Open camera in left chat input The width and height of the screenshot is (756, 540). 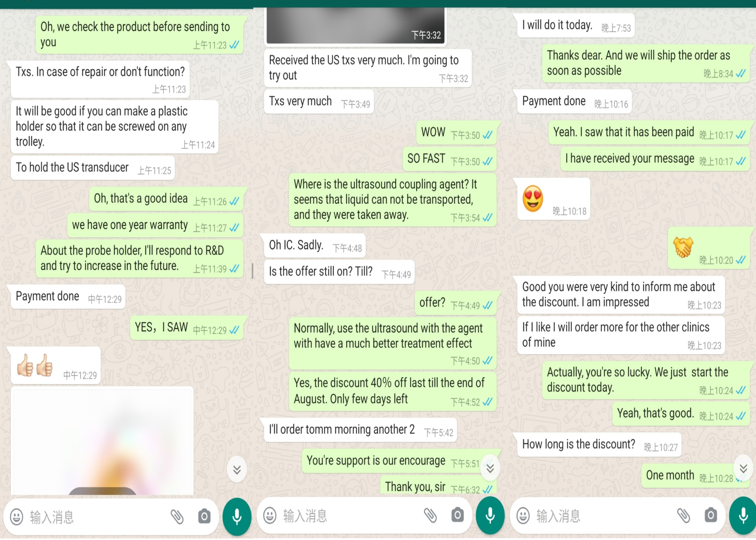[x=204, y=516]
